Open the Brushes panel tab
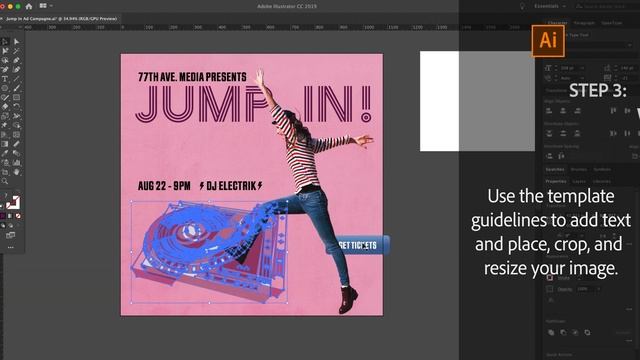This screenshot has width=640, height=360. coord(578,169)
